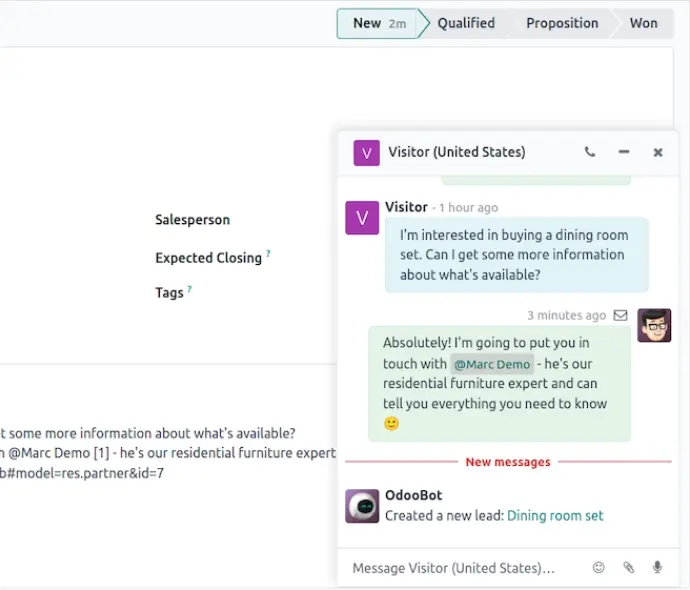Image resolution: width=690 pixels, height=590 pixels.
Task: Open the Dining room set lead link
Action: click(555, 516)
